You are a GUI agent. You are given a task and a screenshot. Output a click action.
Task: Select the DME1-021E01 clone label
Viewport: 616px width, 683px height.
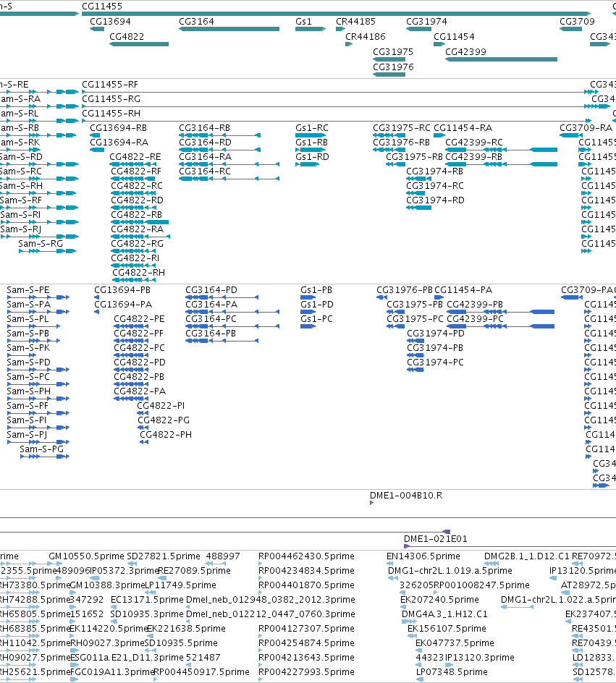coord(435,538)
